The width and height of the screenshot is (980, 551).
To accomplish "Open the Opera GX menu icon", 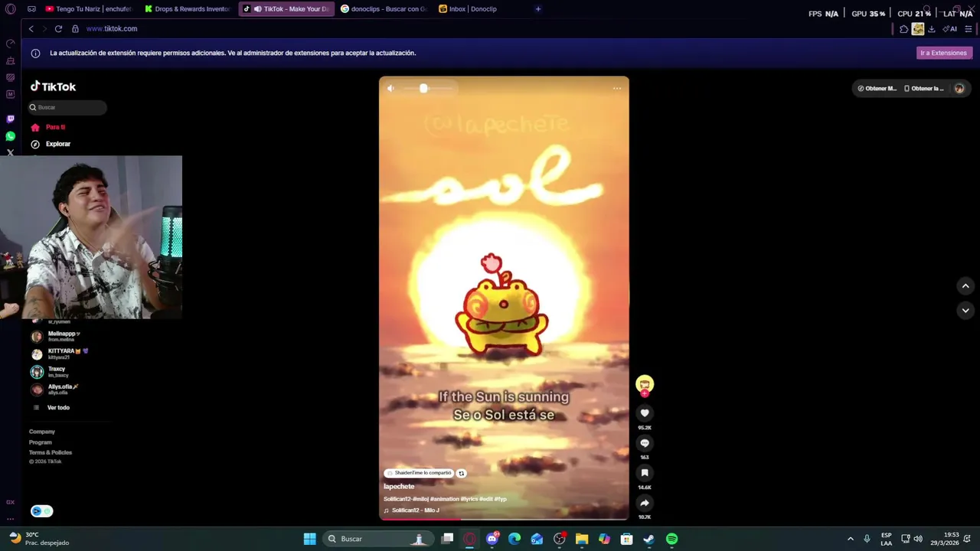I will [11, 9].
